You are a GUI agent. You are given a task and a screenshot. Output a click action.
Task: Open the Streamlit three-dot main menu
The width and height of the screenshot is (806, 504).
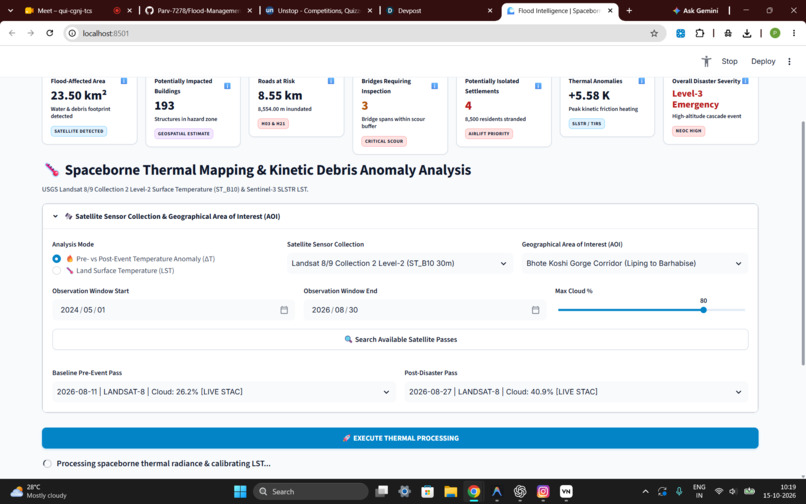tap(789, 61)
